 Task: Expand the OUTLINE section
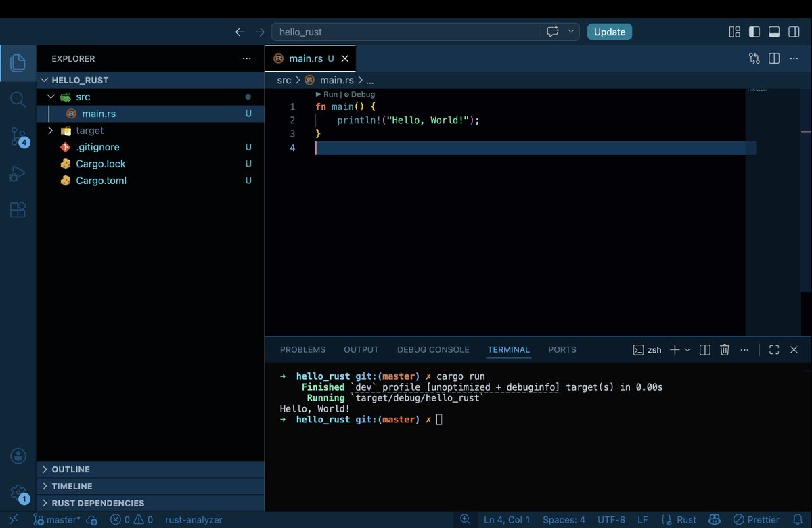[x=150, y=469]
